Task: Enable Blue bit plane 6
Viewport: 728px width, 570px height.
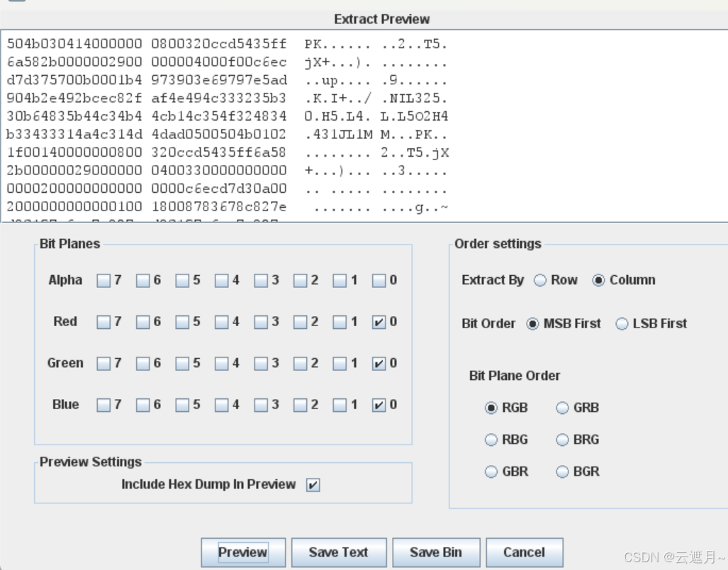Action: coord(142,405)
